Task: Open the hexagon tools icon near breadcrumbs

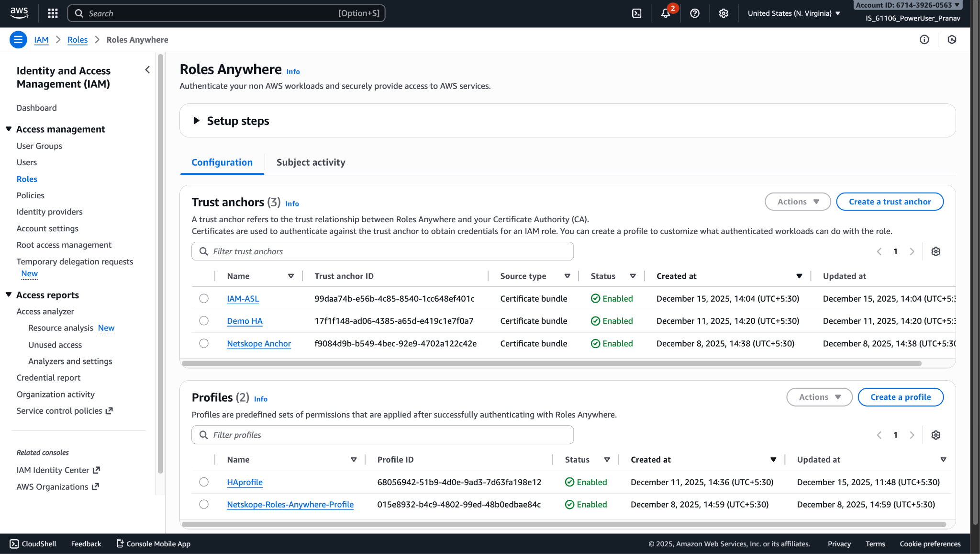Action: tap(952, 40)
